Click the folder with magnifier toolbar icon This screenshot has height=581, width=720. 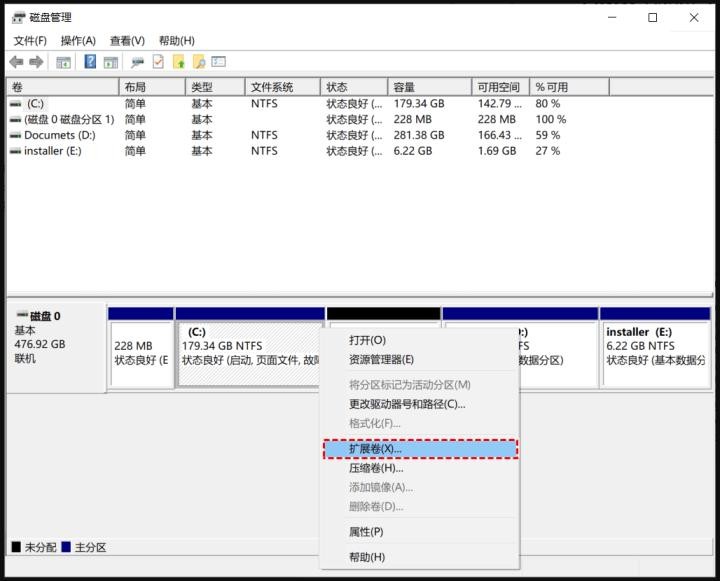pyautogui.click(x=198, y=62)
